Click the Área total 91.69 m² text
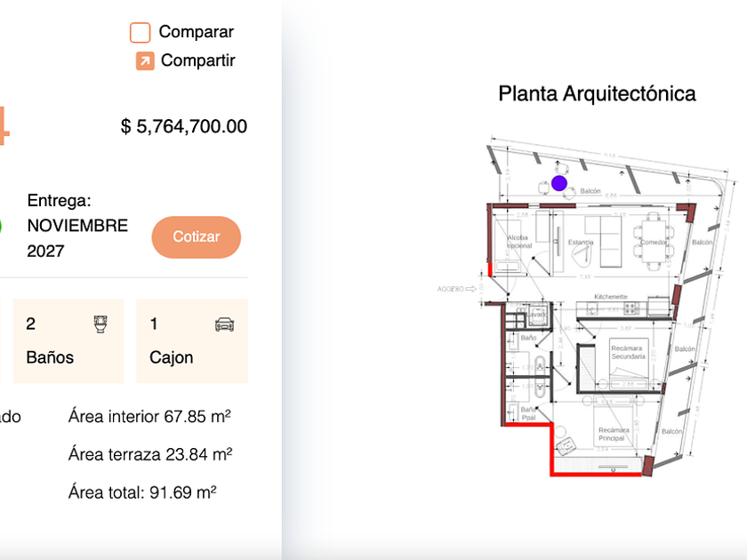747x560 pixels. [x=142, y=492]
